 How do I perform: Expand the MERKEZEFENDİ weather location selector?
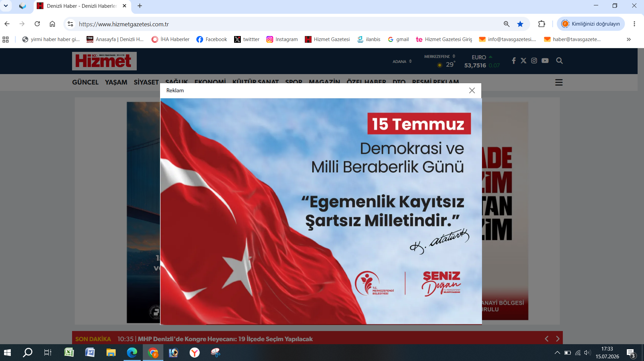(x=440, y=56)
